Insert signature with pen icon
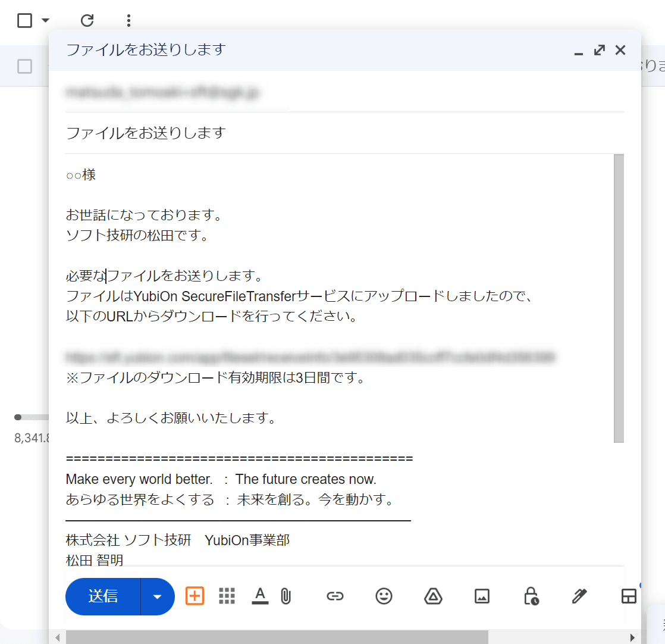Image resolution: width=665 pixels, height=644 pixels. pos(579,596)
